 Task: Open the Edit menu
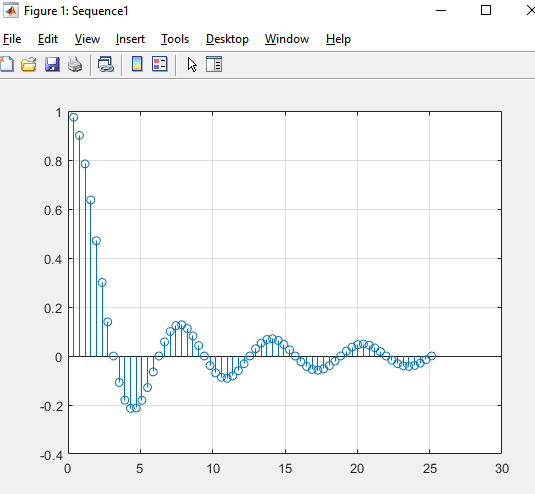click(x=48, y=39)
